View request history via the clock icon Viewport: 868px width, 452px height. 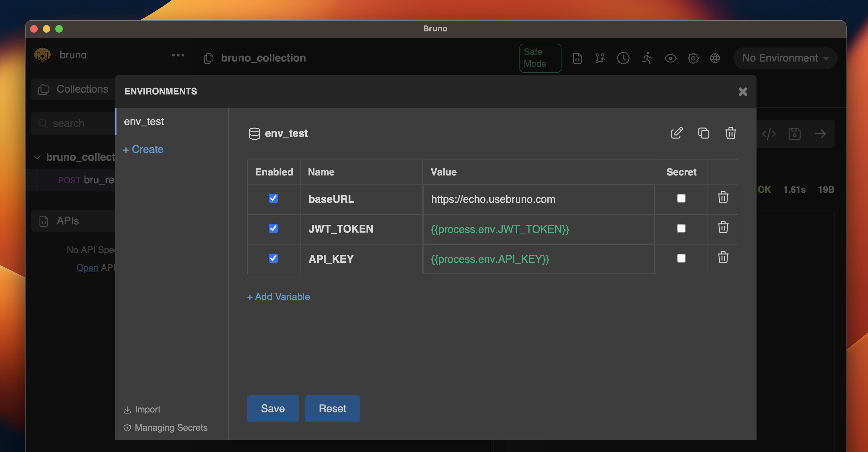(x=623, y=58)
